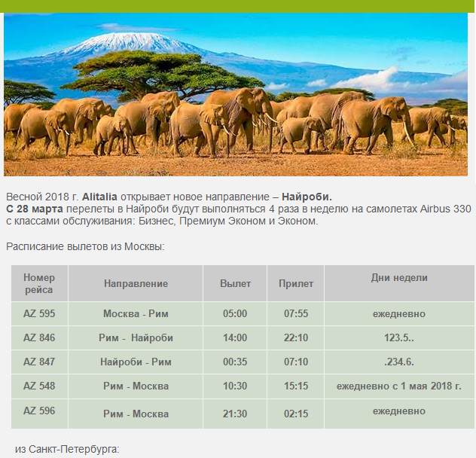Click 'Рим - Москва' in AZ 596 row
The image size is (476, 458).
(136, 414)
